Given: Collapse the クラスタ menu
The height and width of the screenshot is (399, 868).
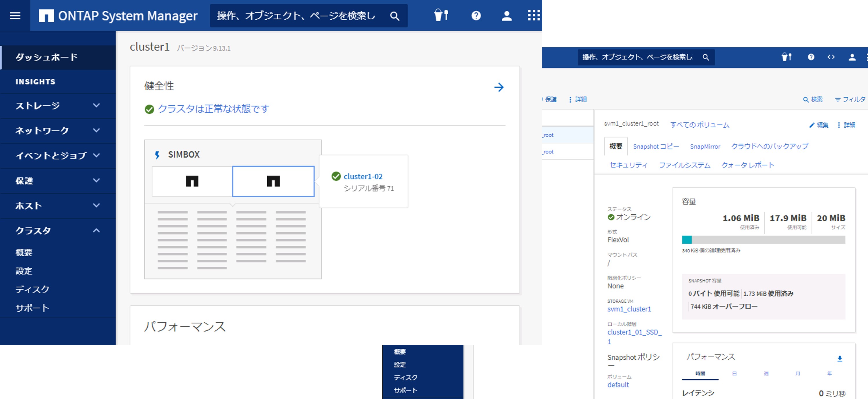Looking at the screenshot, I should point(58,231).
